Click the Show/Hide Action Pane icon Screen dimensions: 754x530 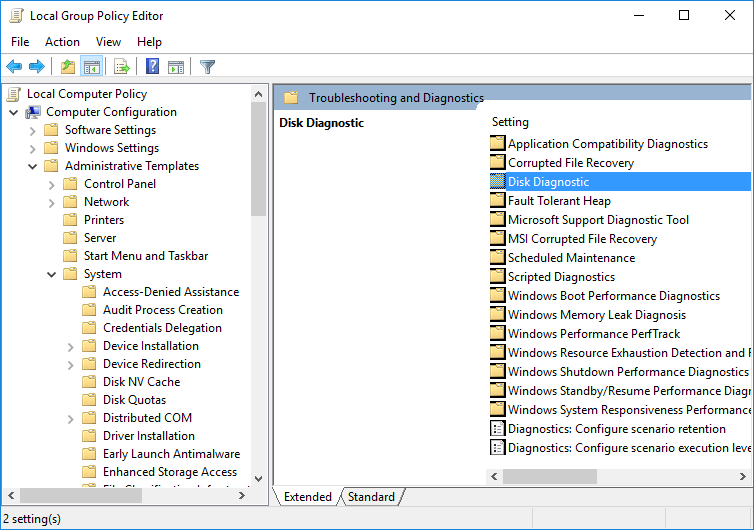[x=176, y=67]
